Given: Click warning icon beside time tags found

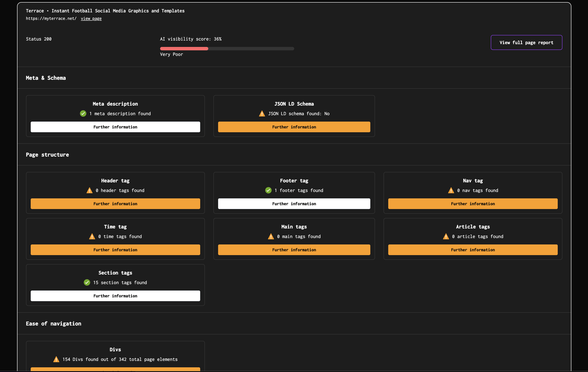Looking at the screenshot, I should coord(92,236).
